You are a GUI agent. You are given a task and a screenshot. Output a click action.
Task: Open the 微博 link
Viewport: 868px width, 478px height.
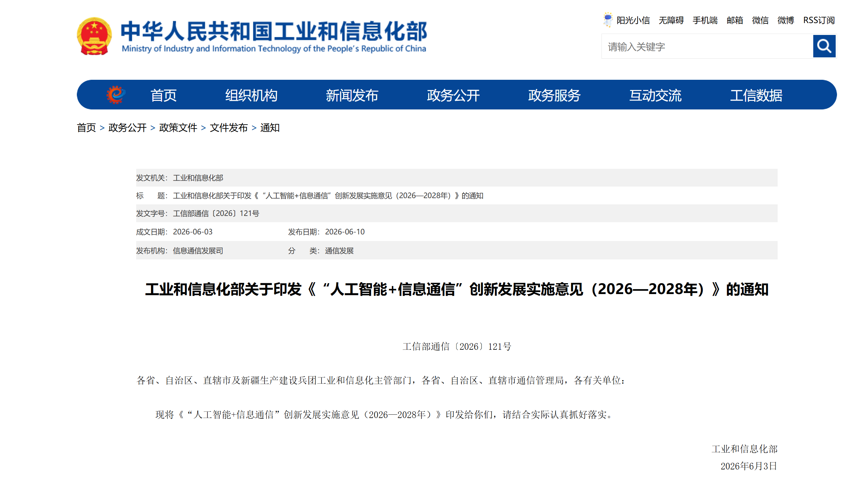pos(786,20)
